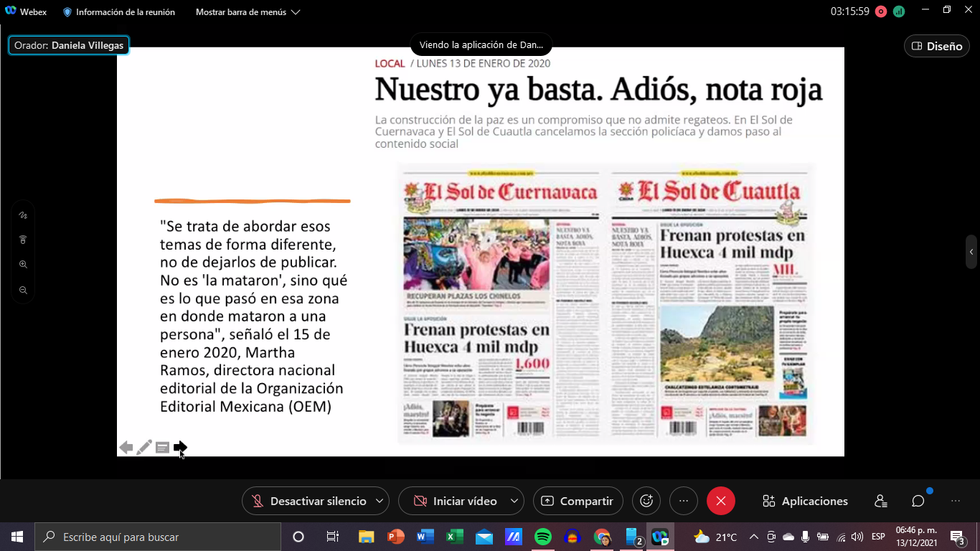The width and height of the screenshot is (980, 551).
Task: Expand the Mostrar barra de menús dropdown
Action: (x=248, y=12)
